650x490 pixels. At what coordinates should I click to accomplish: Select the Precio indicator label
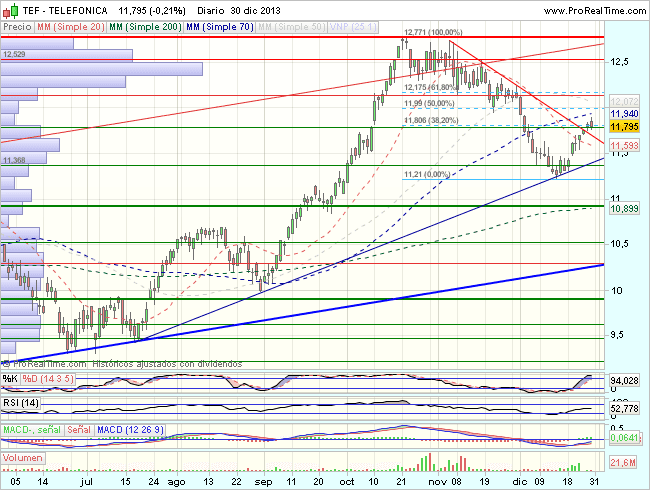coord(17,27)
